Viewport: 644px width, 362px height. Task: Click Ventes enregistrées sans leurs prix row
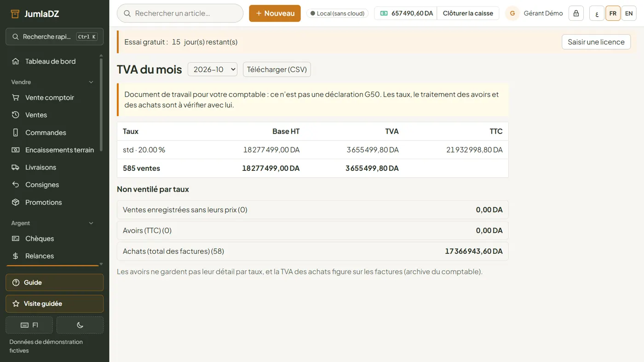tap(313, 210)
